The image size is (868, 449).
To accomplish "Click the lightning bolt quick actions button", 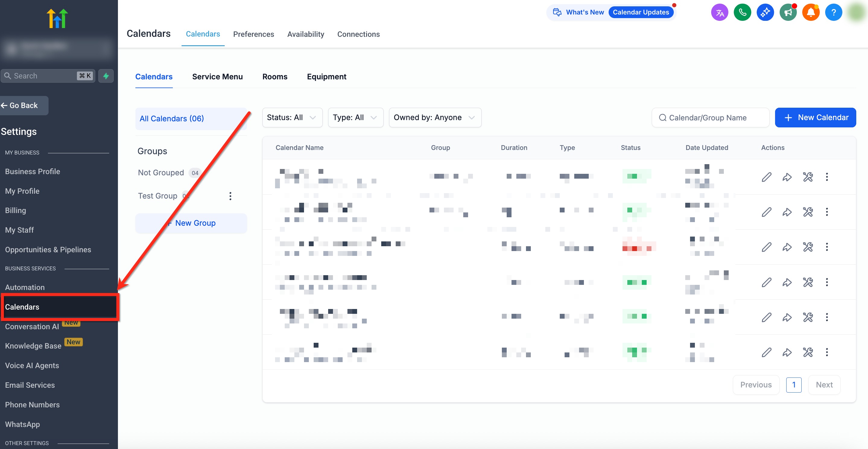I will tap(106, 76).
